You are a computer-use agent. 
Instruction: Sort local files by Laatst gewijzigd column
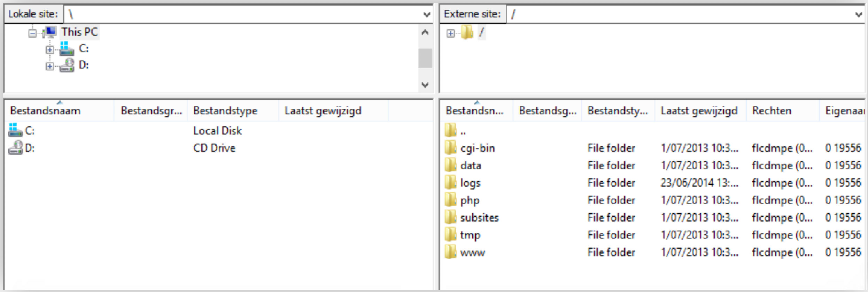point(323,111)
